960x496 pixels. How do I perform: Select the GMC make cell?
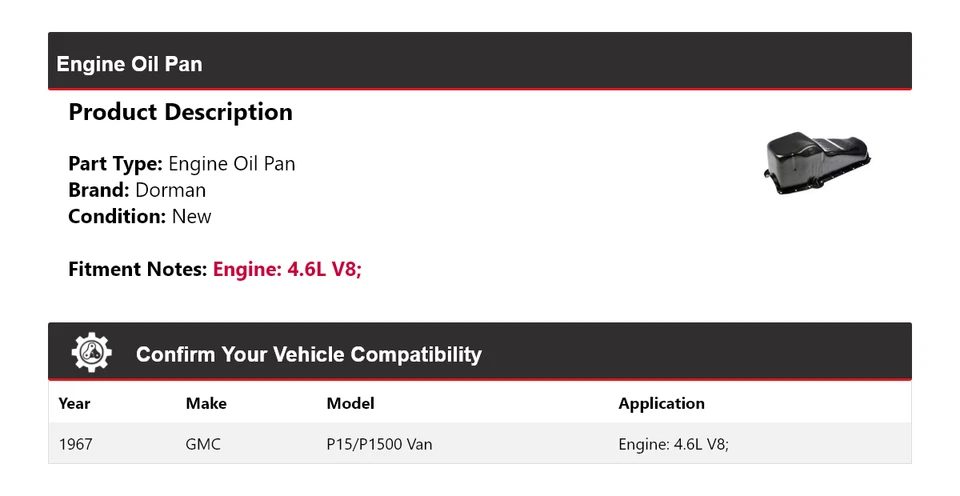click(203, 444)
